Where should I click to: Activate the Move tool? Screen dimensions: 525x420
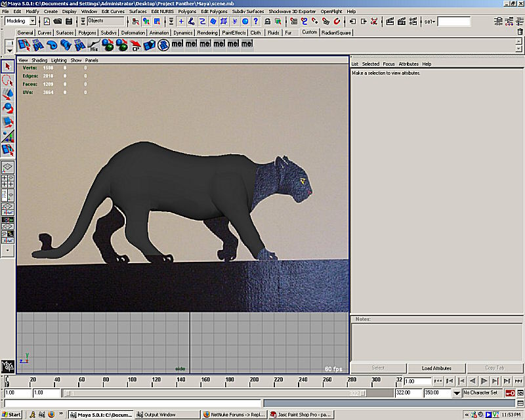pos(8,94)
